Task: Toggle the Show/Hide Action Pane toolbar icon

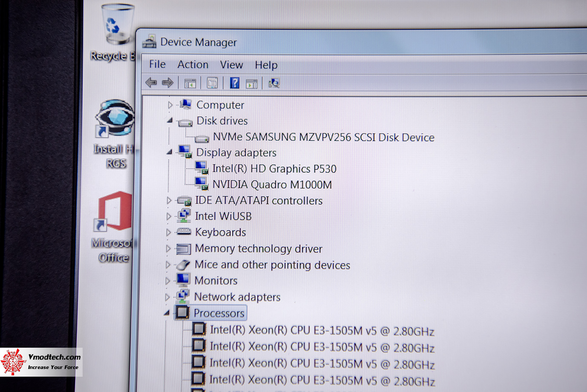Action: 252,84
